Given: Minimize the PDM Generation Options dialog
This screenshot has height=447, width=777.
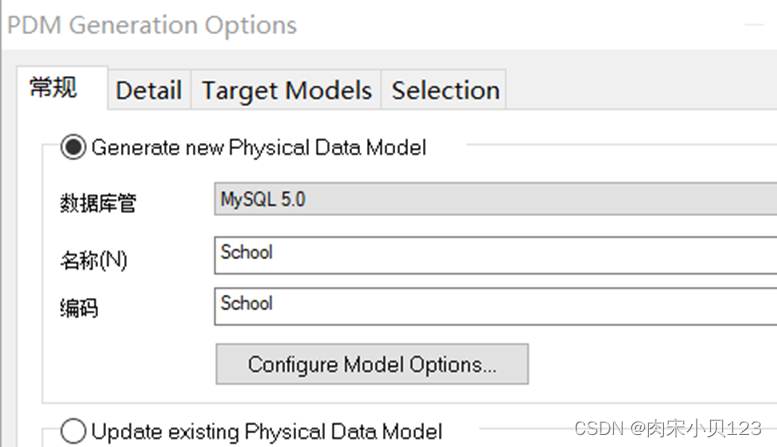Looking at the screenshot, I should point(754,24).
